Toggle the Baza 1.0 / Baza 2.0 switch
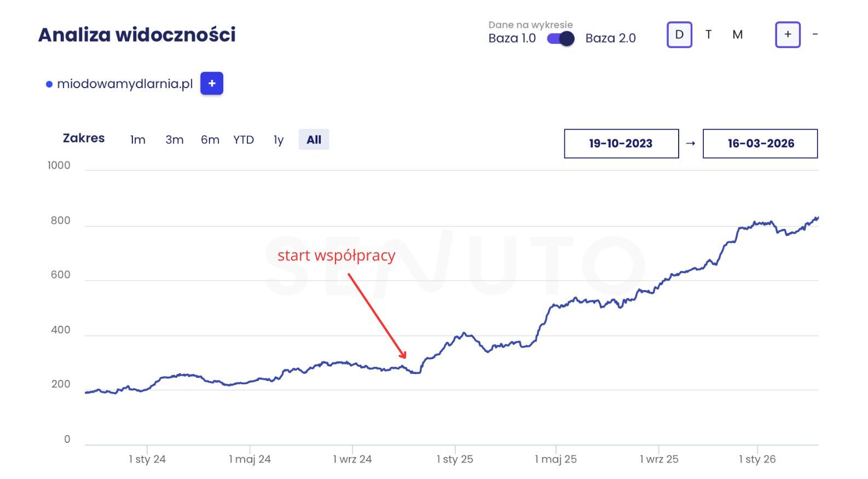The image size is (868, 479). coord(560,38)
